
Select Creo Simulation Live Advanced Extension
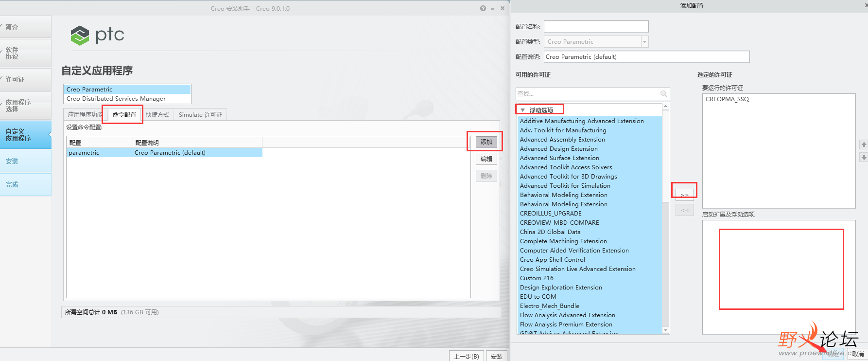pos(589,269)
